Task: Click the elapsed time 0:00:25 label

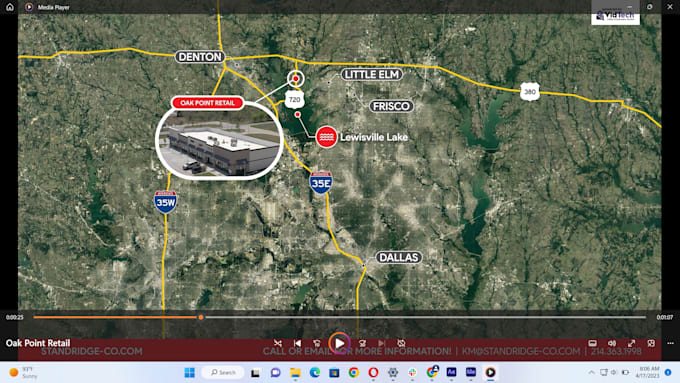Action: pos(15,318)
